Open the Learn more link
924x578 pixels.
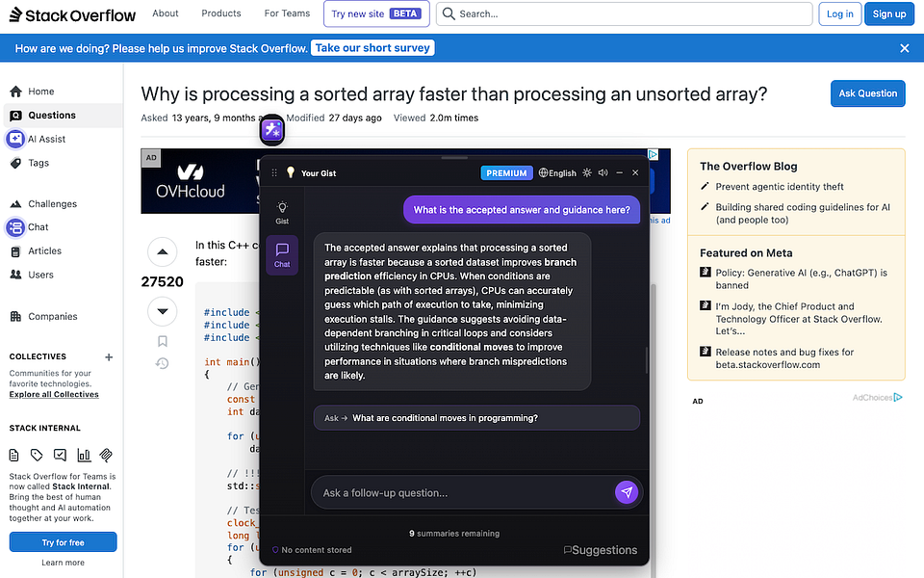pos(64,563)
